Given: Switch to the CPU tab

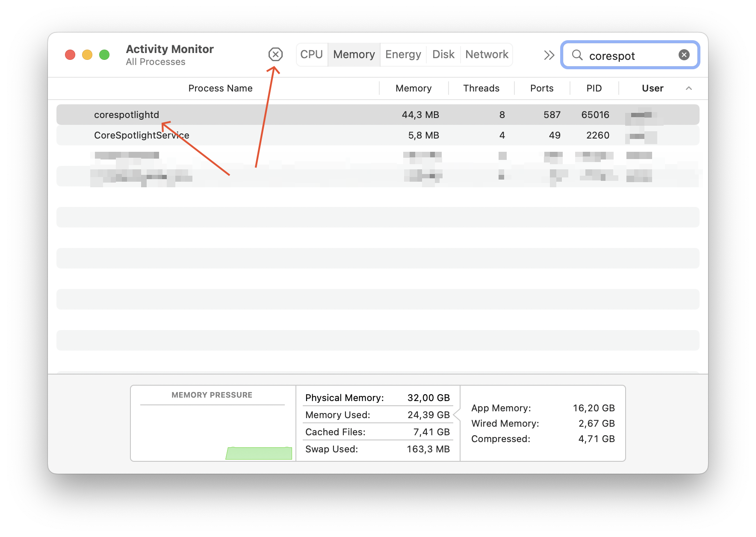Looking at the screenshot, I should pos(311,54).
